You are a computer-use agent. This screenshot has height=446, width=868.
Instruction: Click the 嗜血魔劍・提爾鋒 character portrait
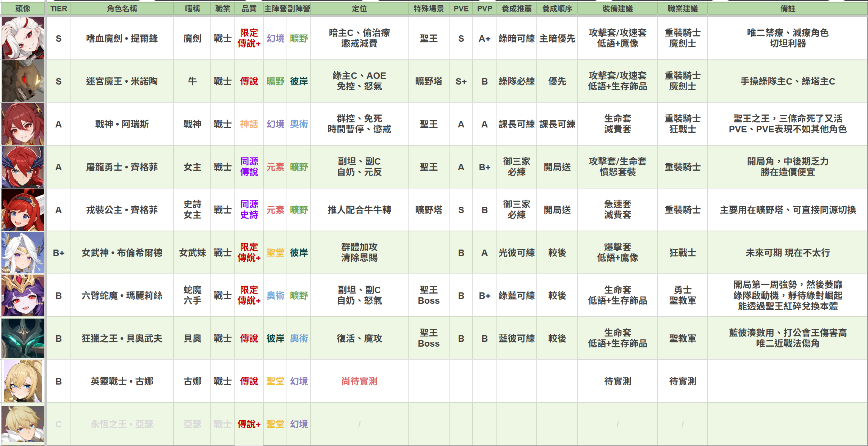coord(23,38)
